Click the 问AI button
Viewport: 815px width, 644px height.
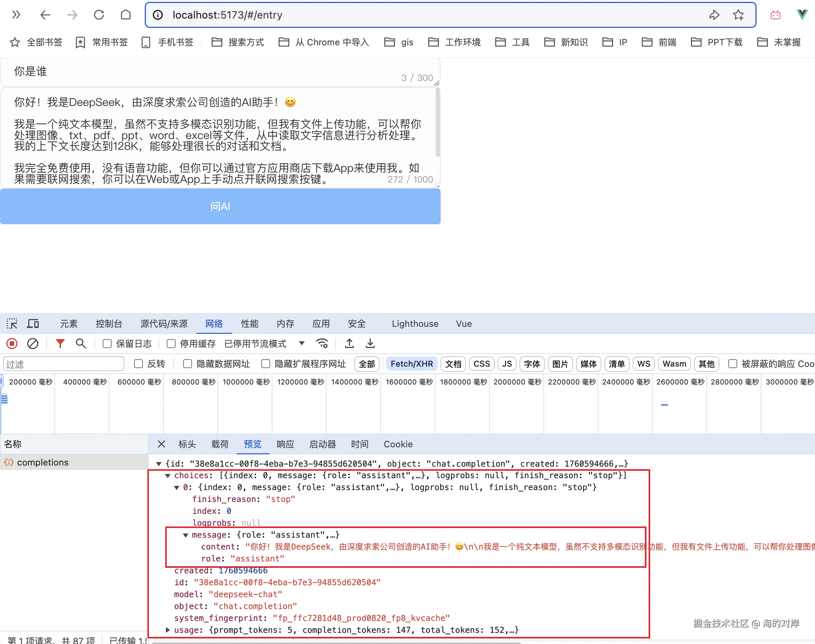(220, 206)
